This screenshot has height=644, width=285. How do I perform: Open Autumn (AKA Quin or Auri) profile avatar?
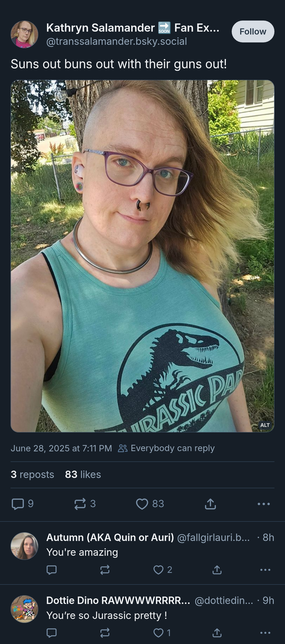[x=24, y=546]
